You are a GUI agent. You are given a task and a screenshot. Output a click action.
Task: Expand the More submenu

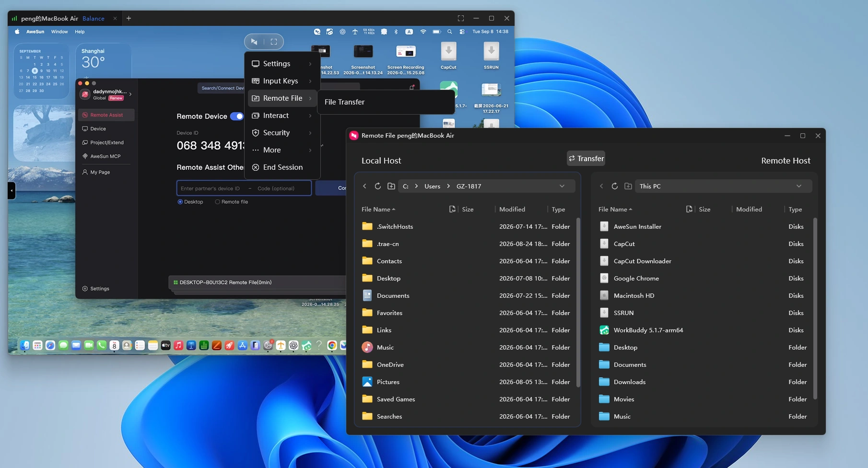[x=282, y=150]
